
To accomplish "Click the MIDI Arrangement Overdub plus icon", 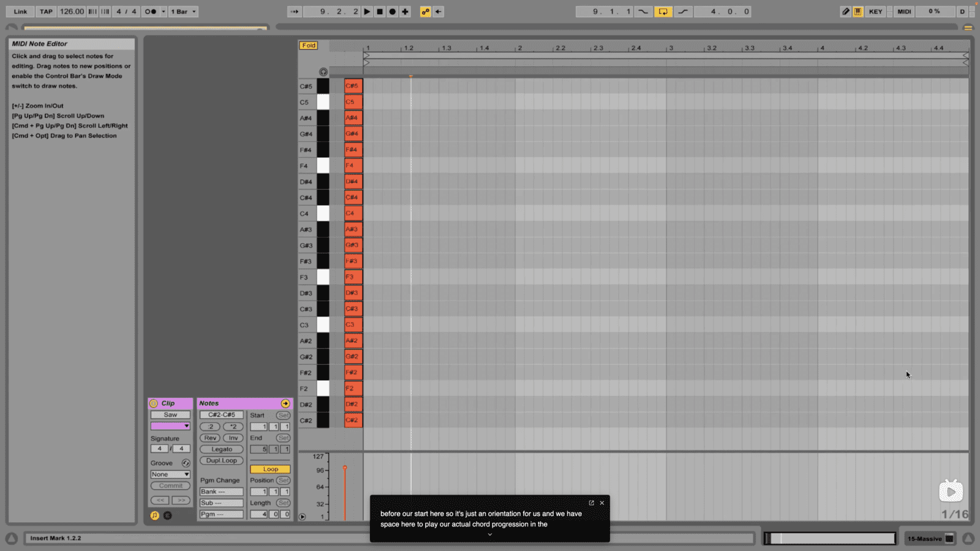I will (x=405, y=12).
